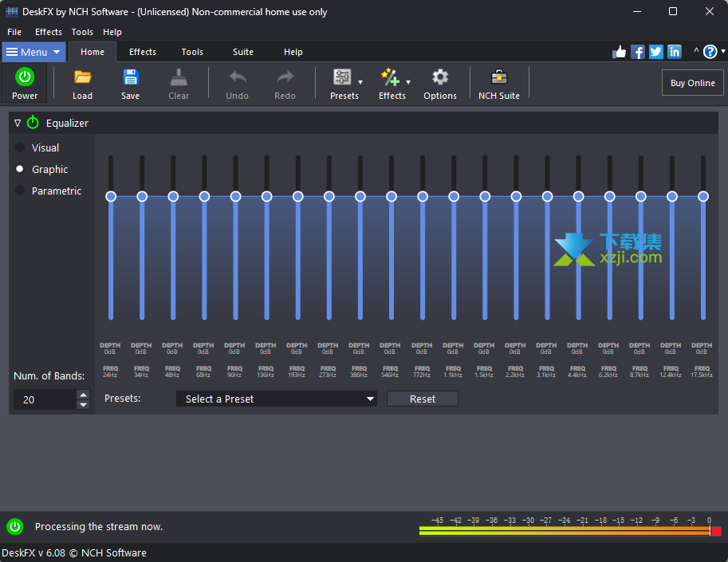Switch to the Effects ribbon tab
This screenshot has width=728, height=562.
(x=143, y=52)
